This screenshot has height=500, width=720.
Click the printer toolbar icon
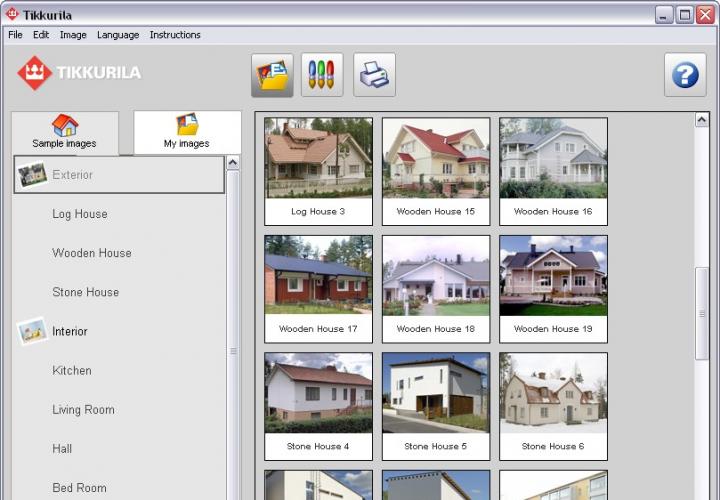(x=374, y=75)
